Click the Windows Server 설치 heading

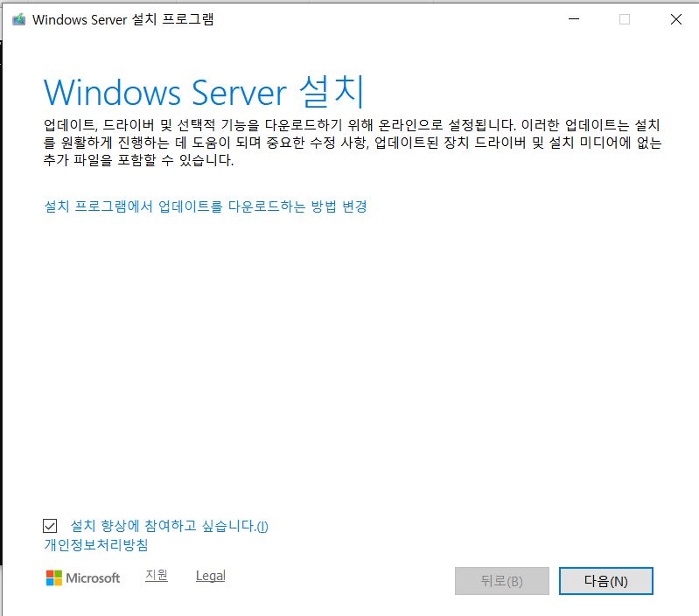point(204,92)
